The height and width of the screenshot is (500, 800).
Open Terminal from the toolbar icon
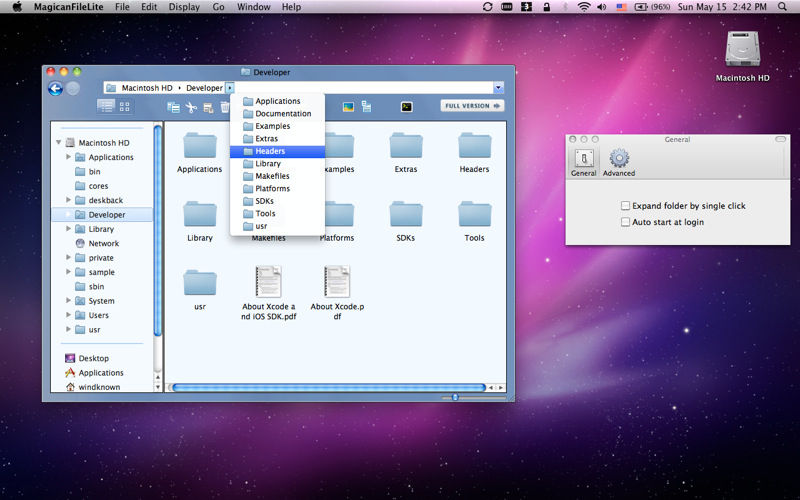tap(407, 107)
